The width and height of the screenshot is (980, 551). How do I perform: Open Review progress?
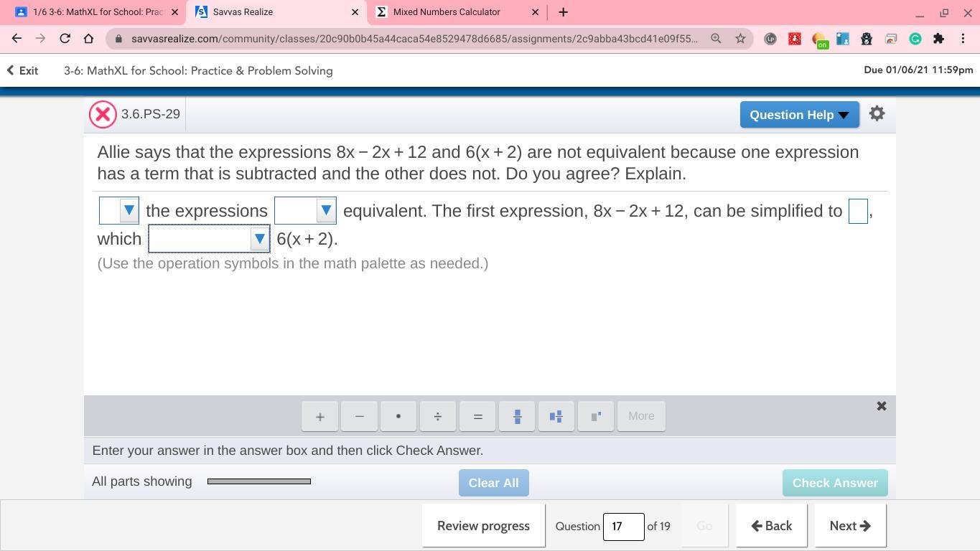pyautogui.click(x=483, y=526)
